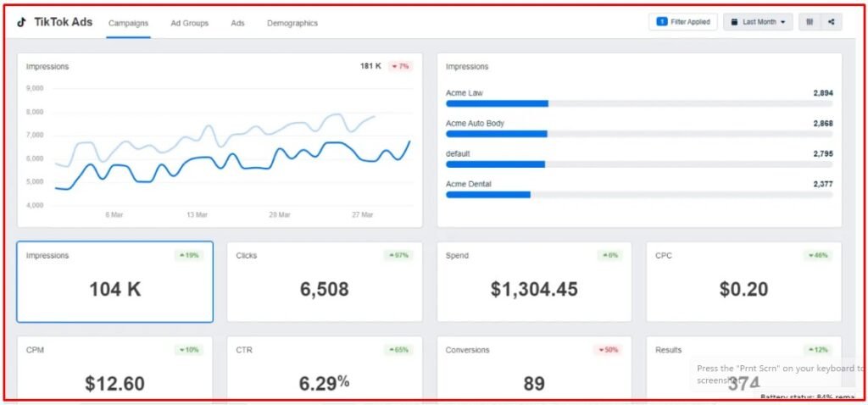Open the column settings icon
Image resolution: width=868 pixels, height=405 pixels.
(810, 22)
